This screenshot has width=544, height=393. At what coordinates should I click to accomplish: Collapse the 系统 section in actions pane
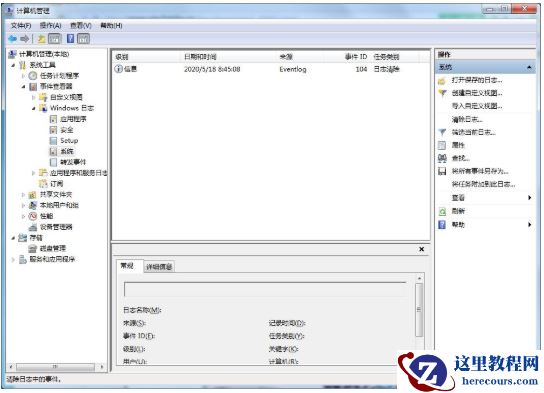[529, 67]
